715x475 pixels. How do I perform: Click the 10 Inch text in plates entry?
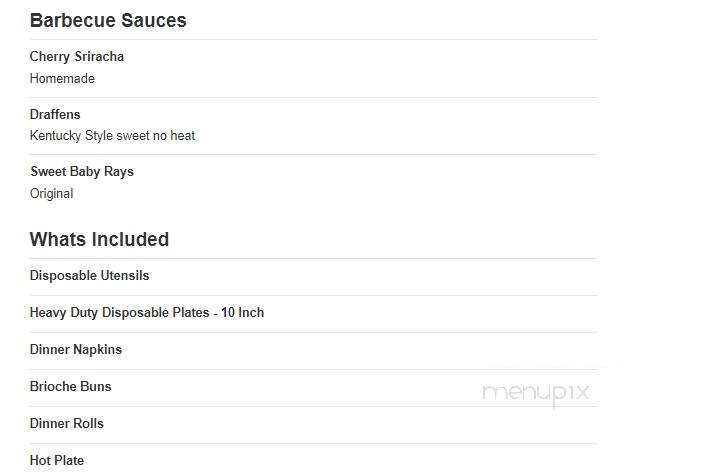[x=243, y=313]
